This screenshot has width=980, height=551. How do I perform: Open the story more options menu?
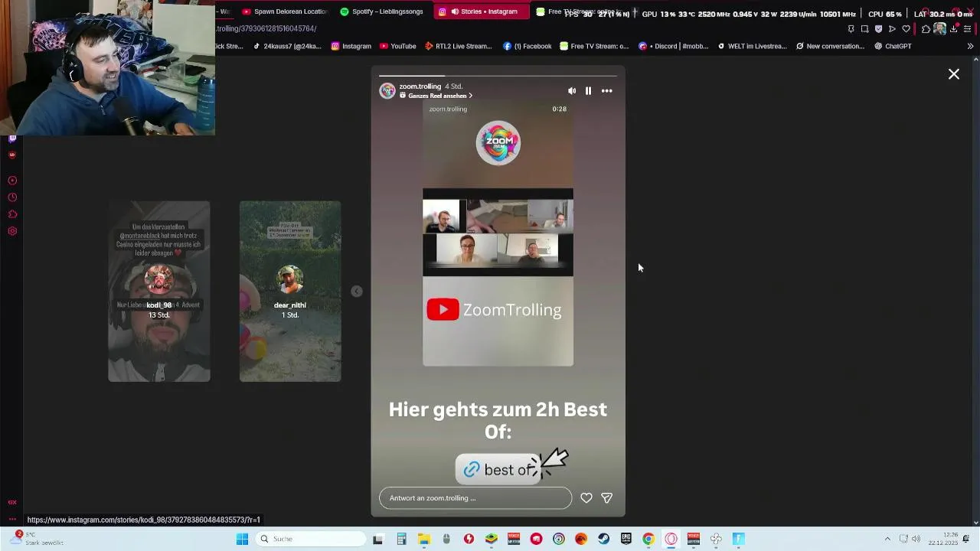606,91
